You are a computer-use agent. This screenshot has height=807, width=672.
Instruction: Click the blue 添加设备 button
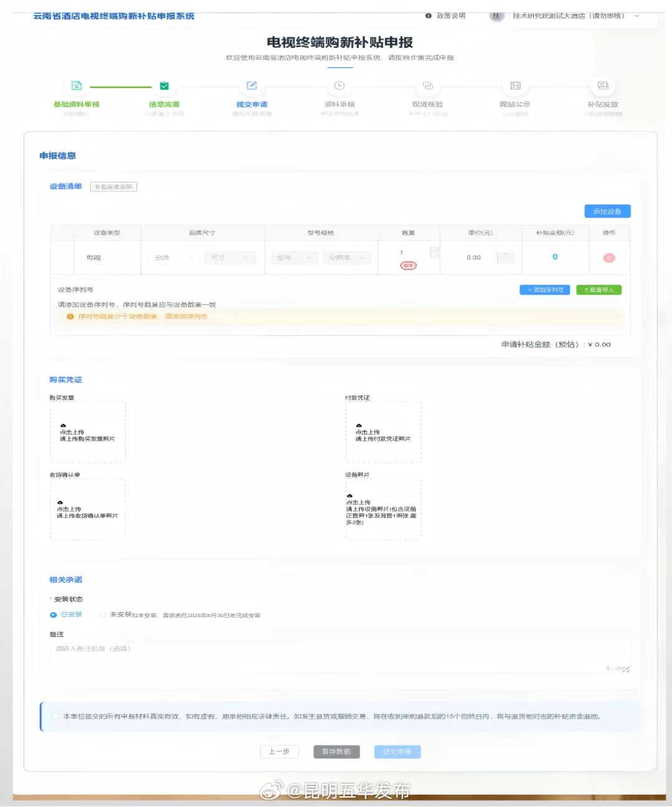(607, 212)
